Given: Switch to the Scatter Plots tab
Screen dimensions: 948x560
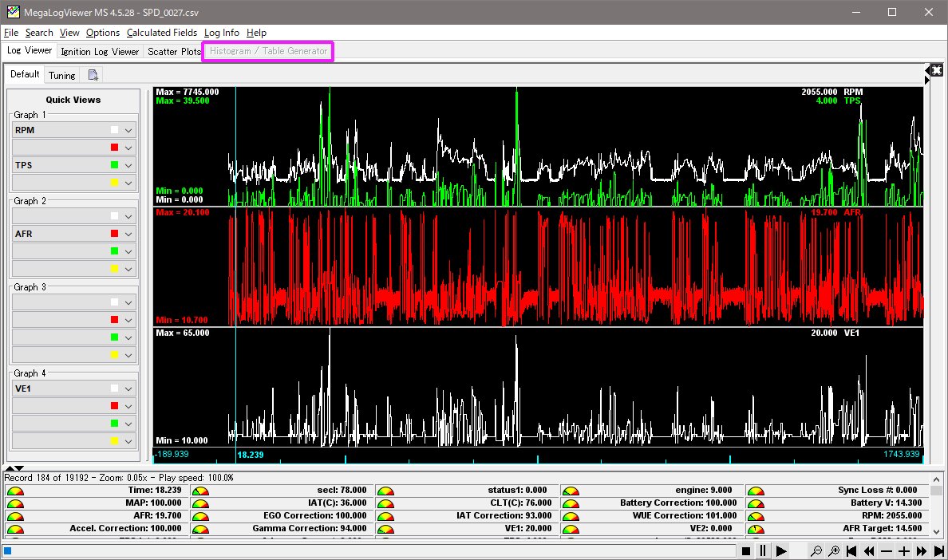Looking at the screenshot, I should point(174,52).
